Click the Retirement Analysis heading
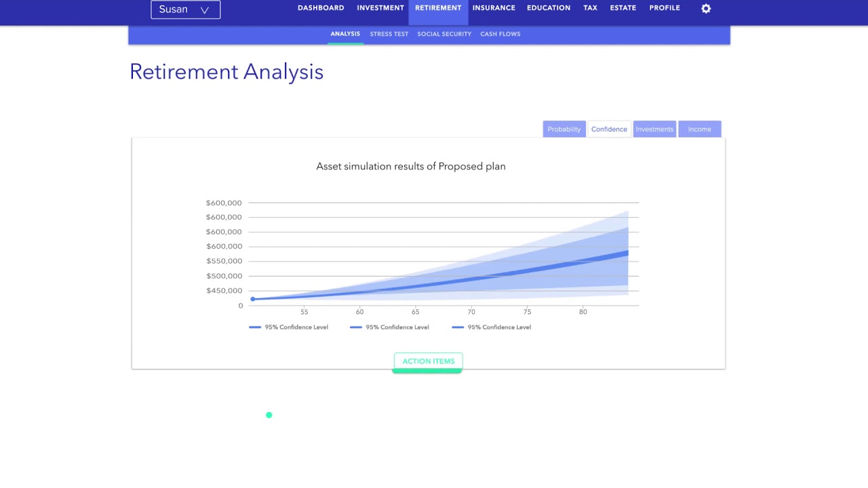 (x=226, y=72)
